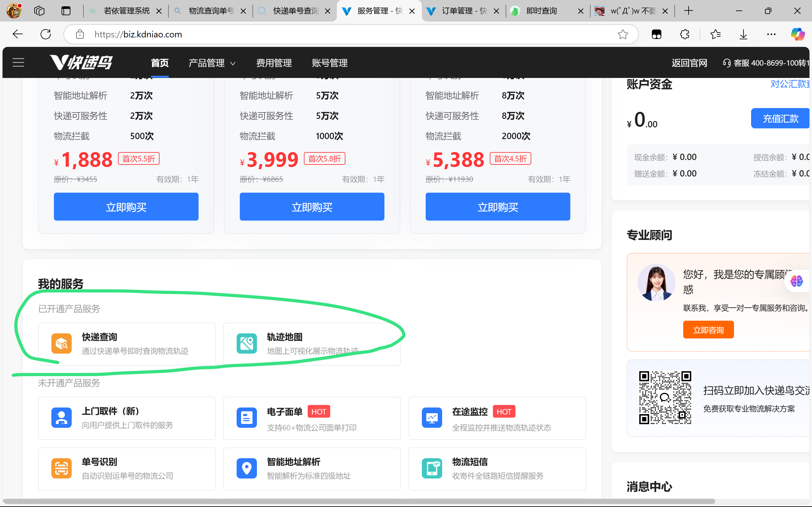Click the 物流短信 message icon
The image size is (812, 507).
pyautogui.click(x=432, y=468)
